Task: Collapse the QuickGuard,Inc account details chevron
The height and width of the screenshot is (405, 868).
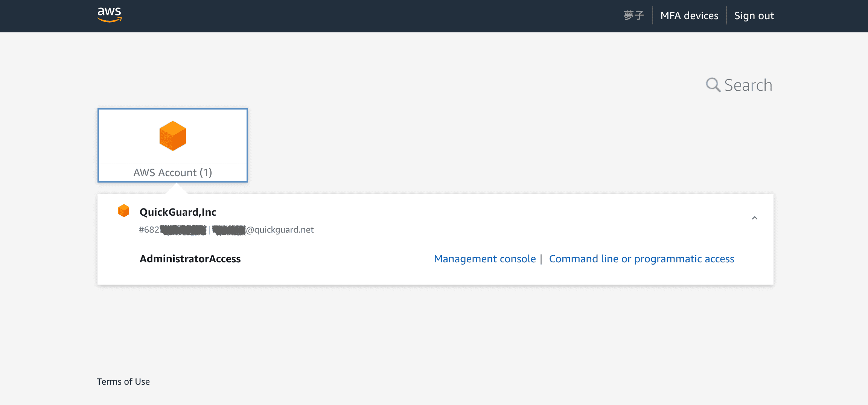Action: coord(755,218)
